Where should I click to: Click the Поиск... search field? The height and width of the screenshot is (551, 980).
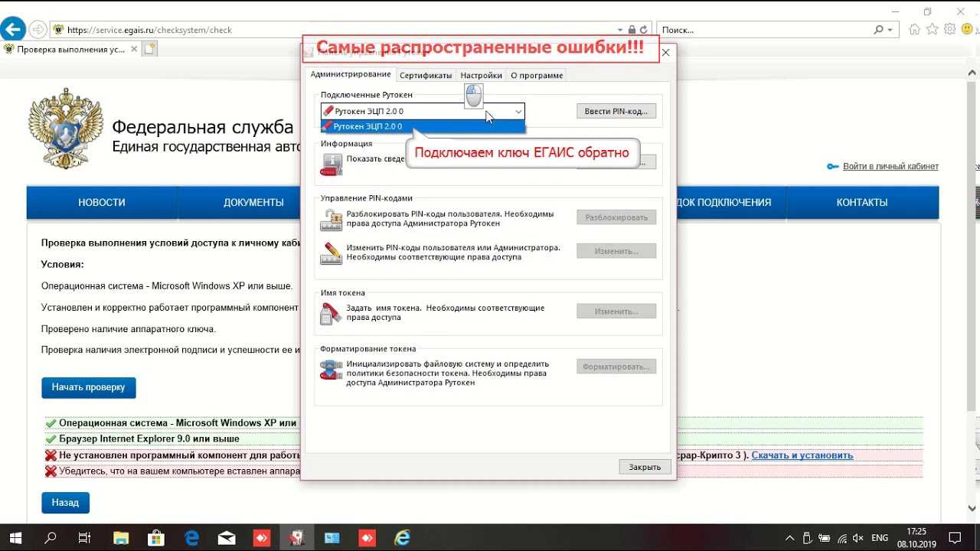pos(764,30)
